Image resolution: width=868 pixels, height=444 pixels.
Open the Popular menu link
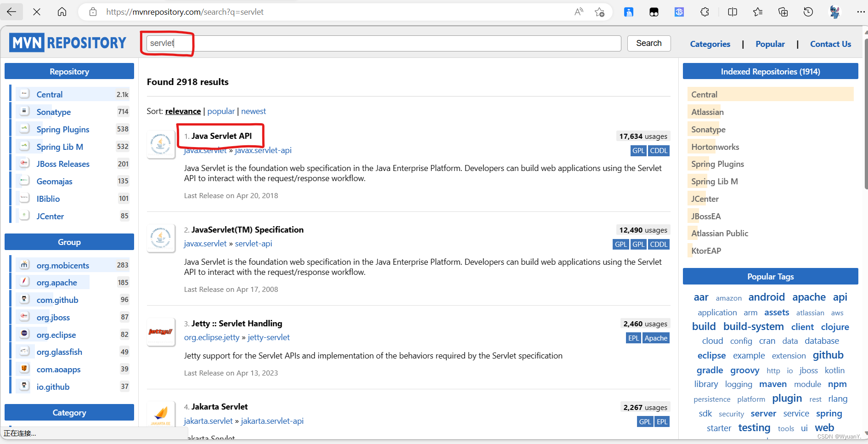[770, 44]
